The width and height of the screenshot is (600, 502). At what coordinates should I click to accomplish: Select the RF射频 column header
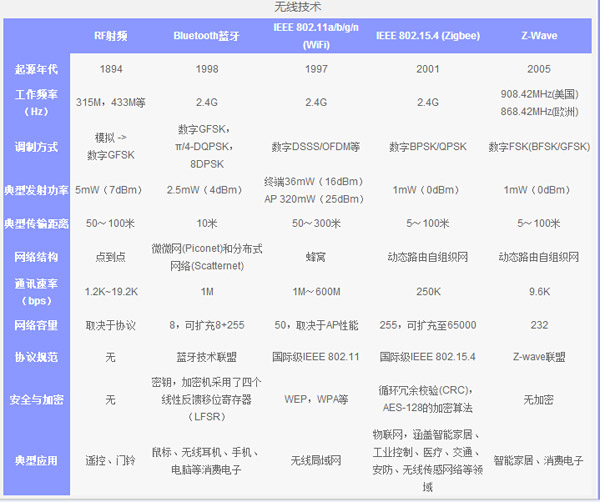[x=111, y=37]
